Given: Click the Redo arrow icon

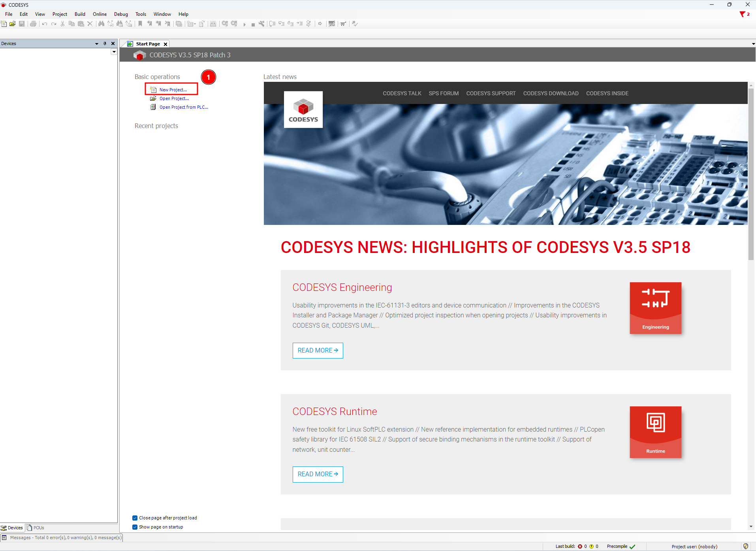Looking at the screenshot, I should tap(54, 24).
